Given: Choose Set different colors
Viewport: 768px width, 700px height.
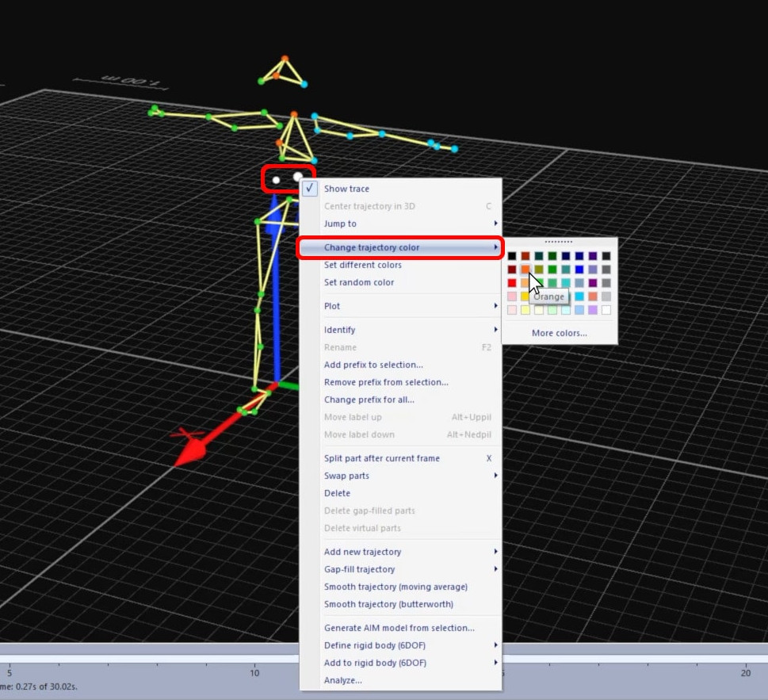Looking at the screenshot, I should coord(362,265).
